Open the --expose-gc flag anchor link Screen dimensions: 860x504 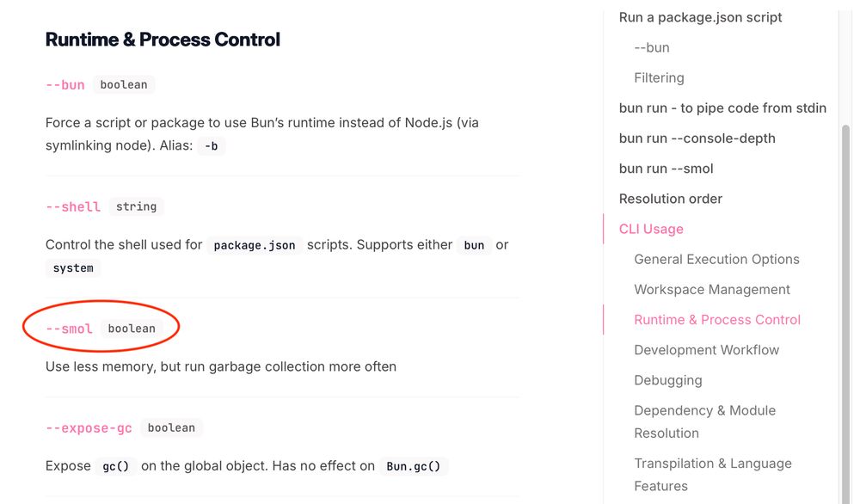pyautogui.click(x=89, y=427)
